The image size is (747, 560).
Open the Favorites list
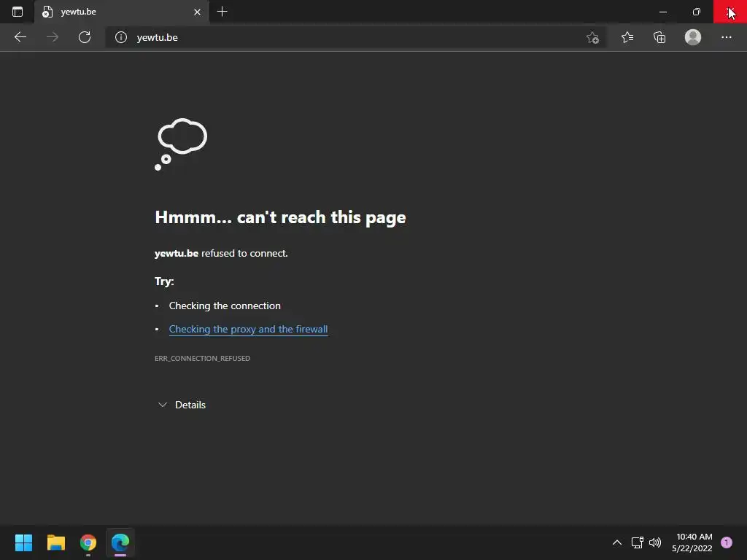627,37
